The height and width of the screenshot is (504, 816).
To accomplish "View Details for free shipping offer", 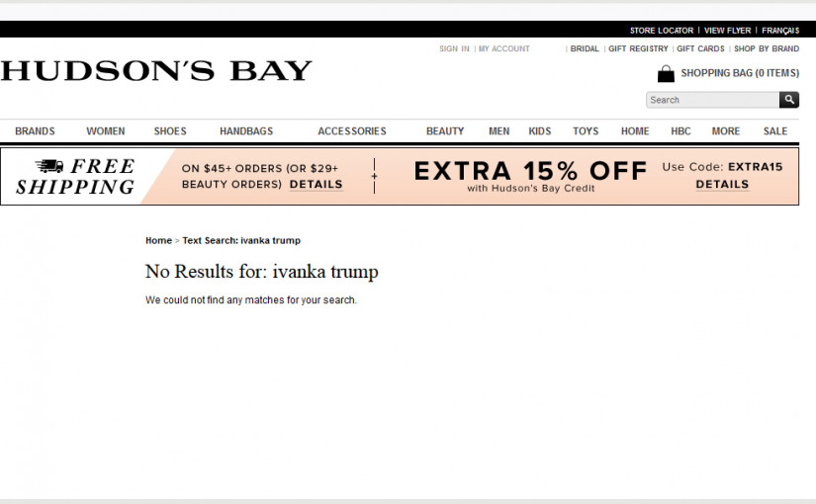I will point(316,185).
